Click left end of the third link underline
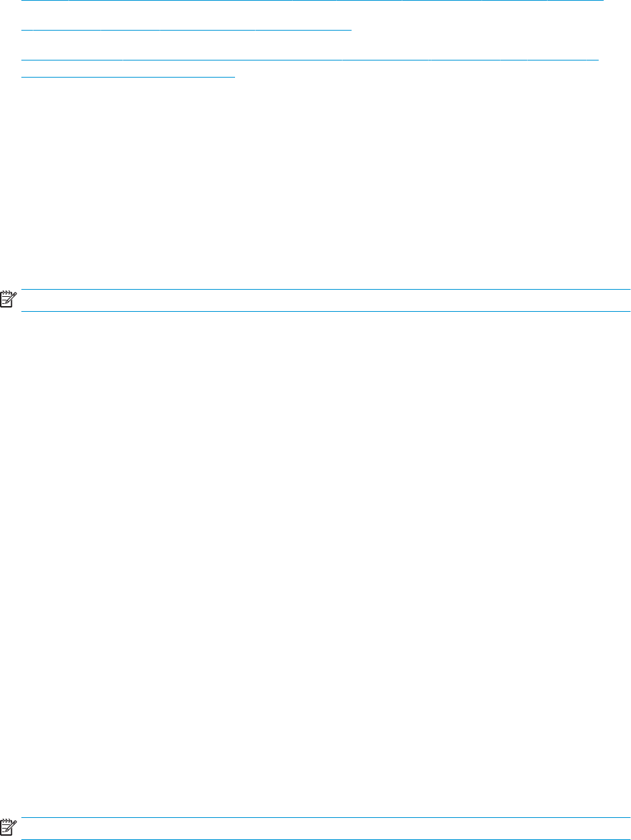 [x=23, y=59]
